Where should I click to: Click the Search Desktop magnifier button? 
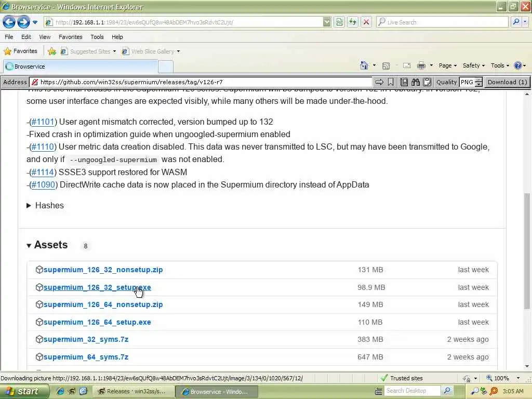[447, 391]
